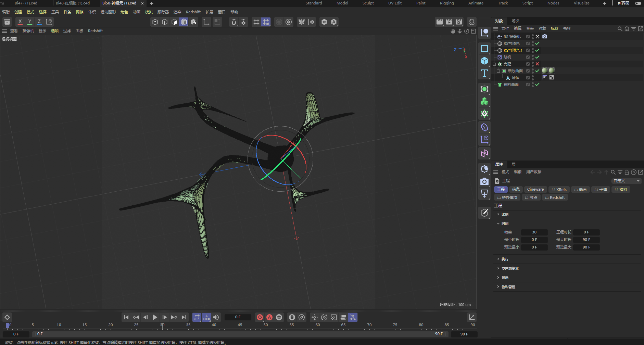
Task: Collapse the 细分曲面 tree node
Action: point(498,71)
